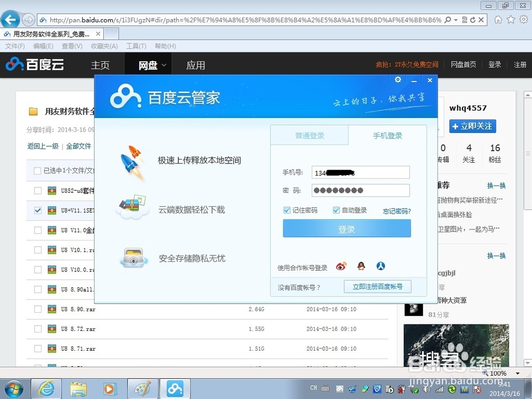Check the U852-u8套件 file checkbox
The width and height of the screenshot is (532, 399).
pos(38,190)
